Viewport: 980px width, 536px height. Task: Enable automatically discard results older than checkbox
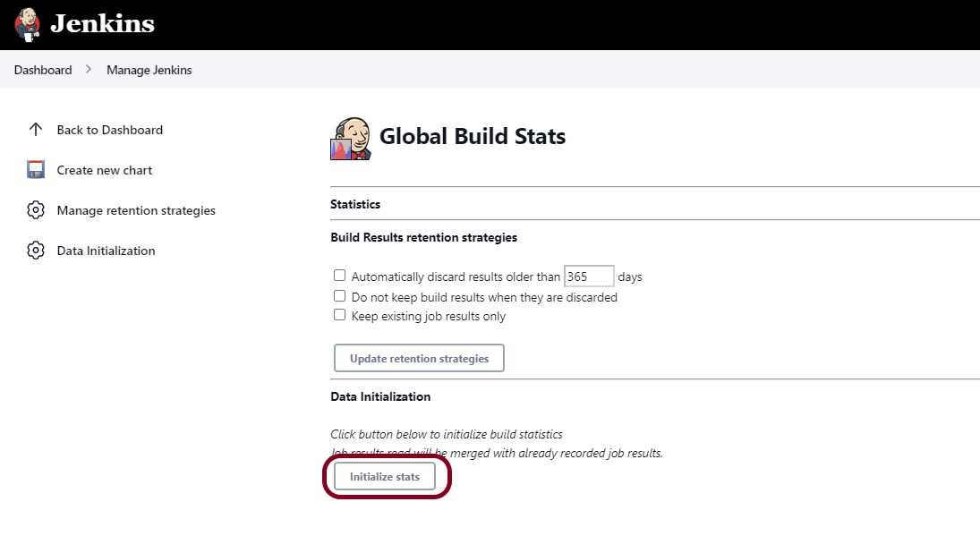(x=339, y=277)
